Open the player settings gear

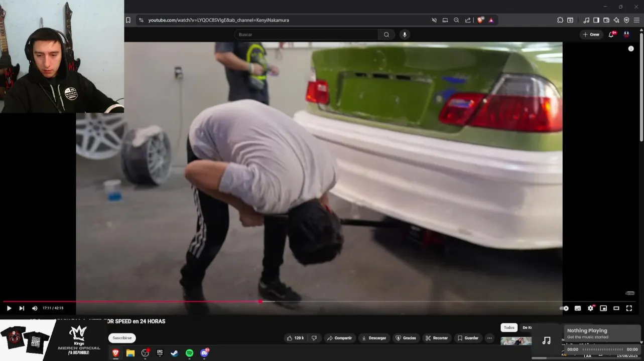(x=591, y=308)
